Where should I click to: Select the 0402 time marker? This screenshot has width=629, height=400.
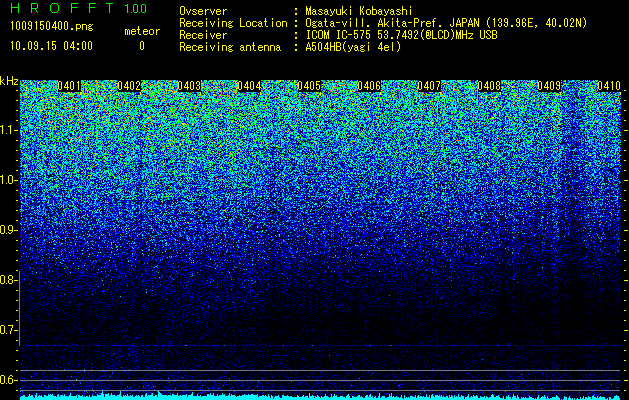coord(129,86)
